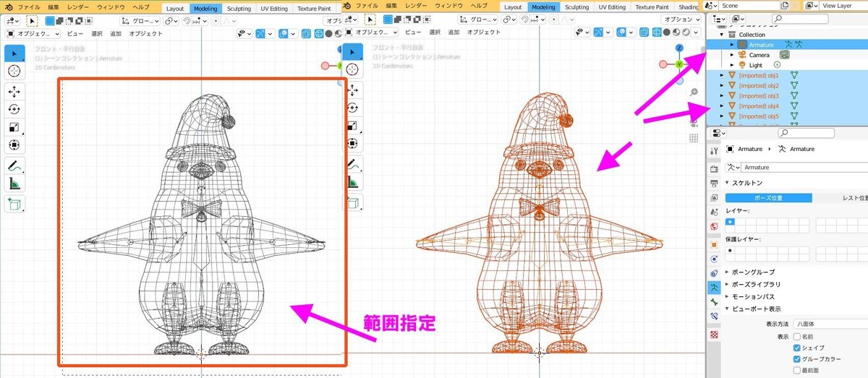The height and width of the screenshot is (378, 868).
Task: Switch armature to レスト位置
Action: point(841,197)
